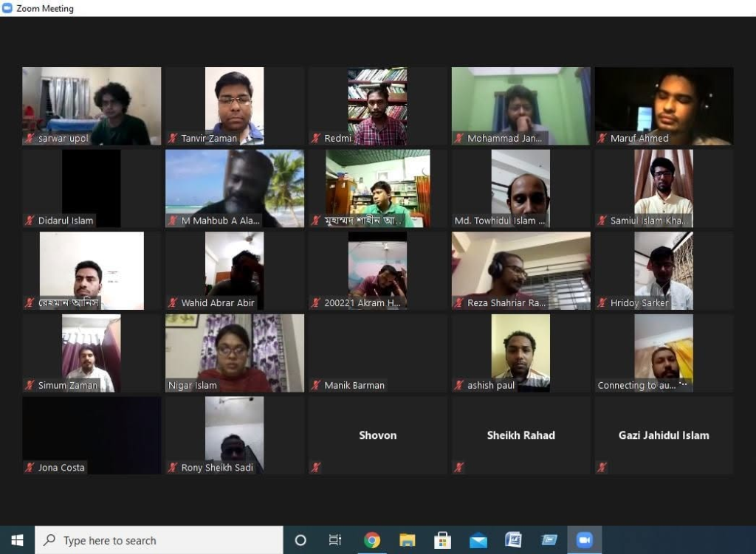
Task: Click the Type here to search box
Action: coord(159,540)
